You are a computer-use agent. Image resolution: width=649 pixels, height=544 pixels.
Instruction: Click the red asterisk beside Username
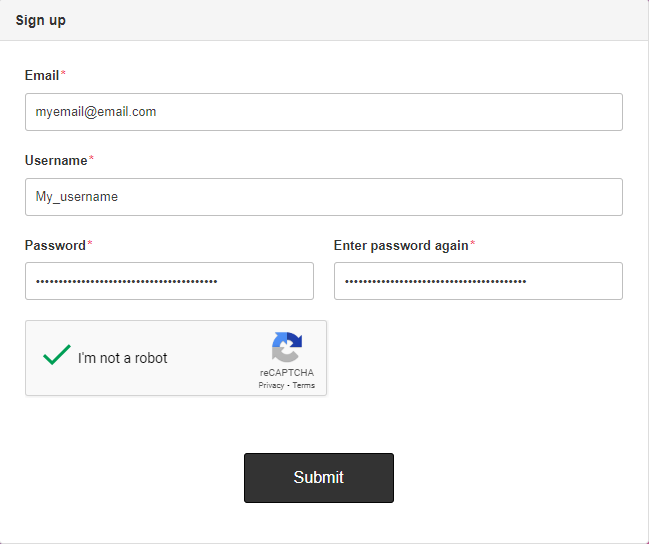click(92, 159)
